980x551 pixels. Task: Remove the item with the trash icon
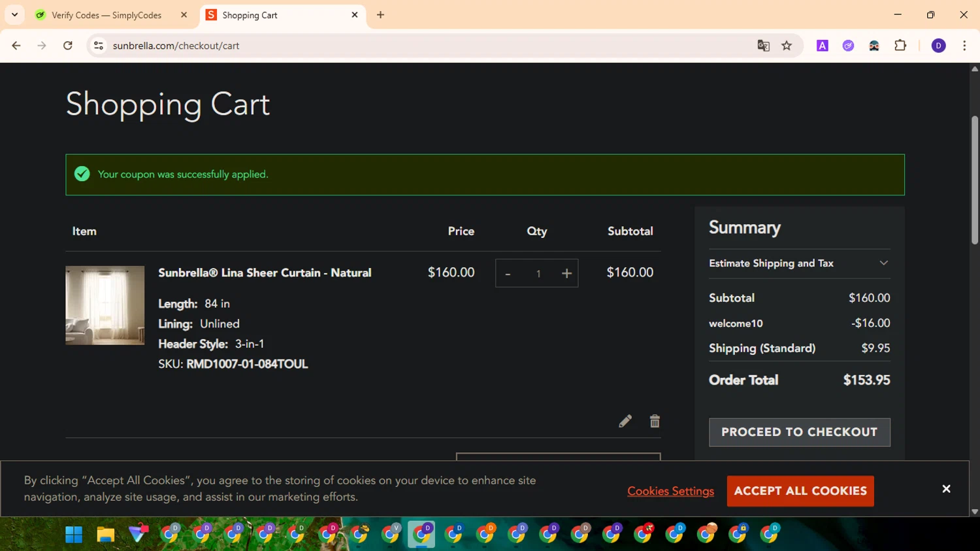point(655,422)
